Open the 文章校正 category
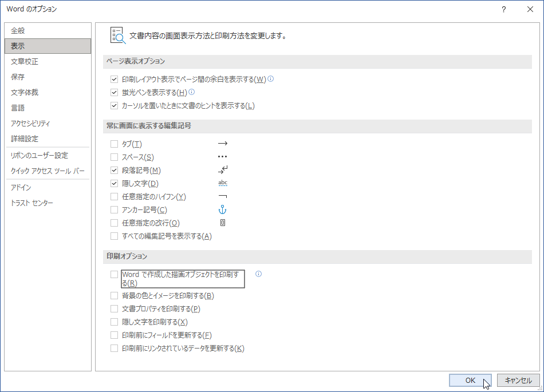Viewport: 544px width, 392px height. [x=48, y=61]
